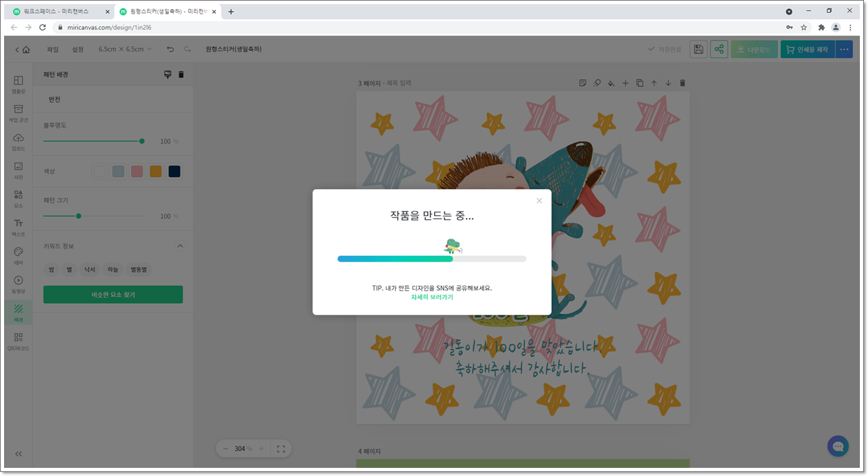This screenshot has width=868, height=476.
Task: Open the 동영상 sidebar panel
Action: pos(18,283)
